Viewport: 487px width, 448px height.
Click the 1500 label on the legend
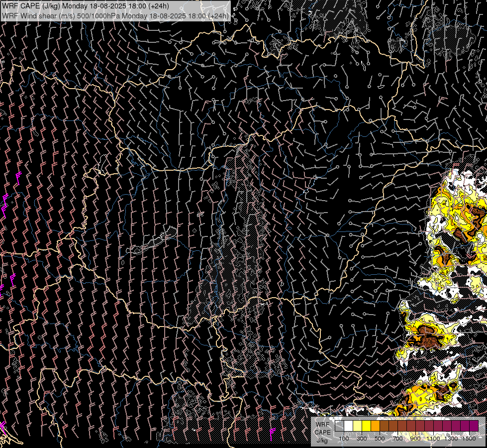(469, 439)
